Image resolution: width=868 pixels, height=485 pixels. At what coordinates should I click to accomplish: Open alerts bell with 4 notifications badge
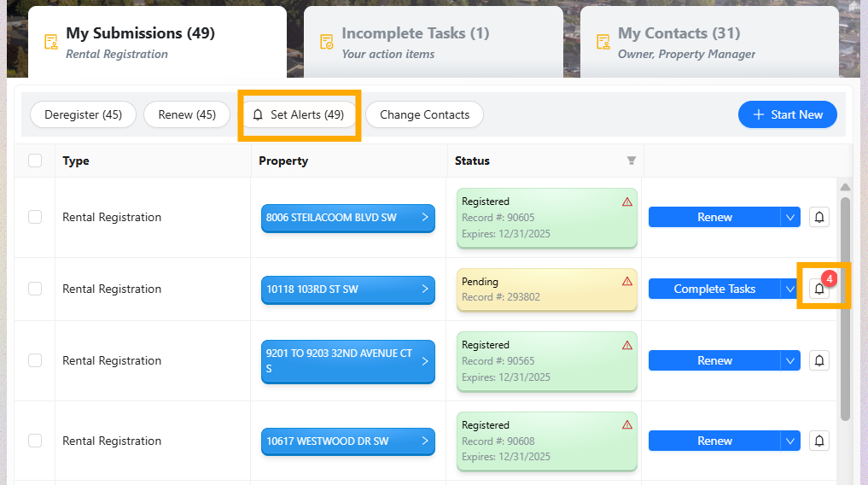coord(819,289)
